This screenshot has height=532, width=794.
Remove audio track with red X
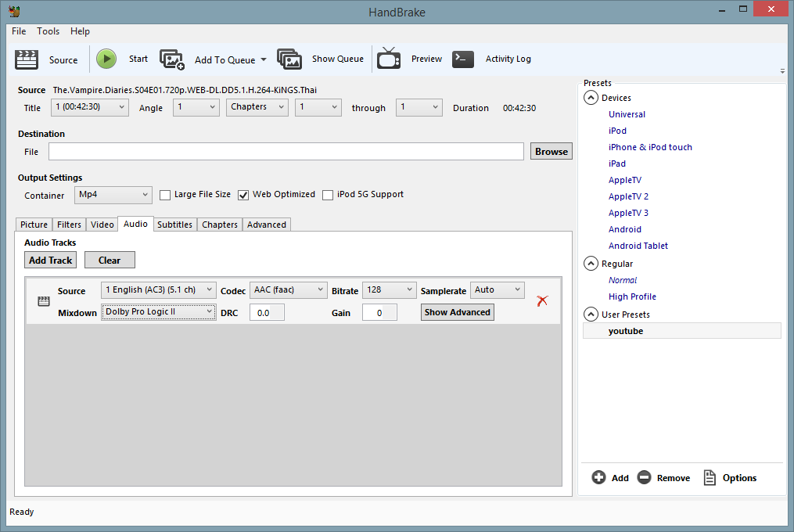pos(542,300)
